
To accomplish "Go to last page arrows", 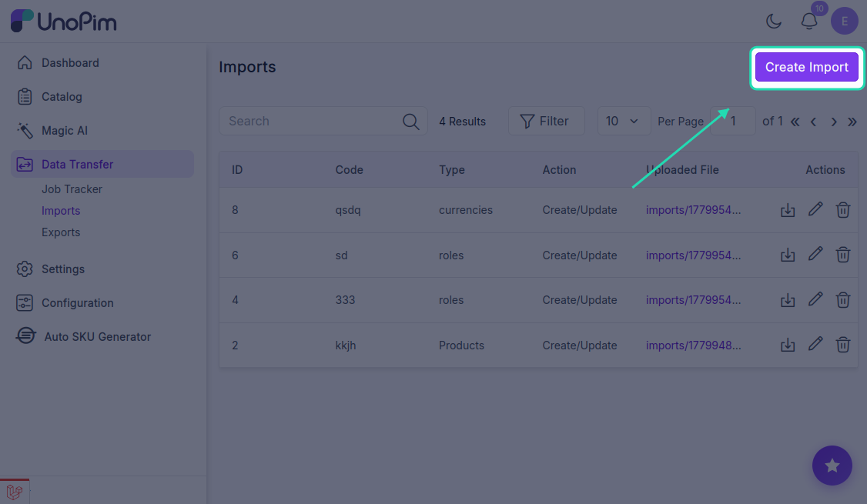I will [x=852, y=122].
